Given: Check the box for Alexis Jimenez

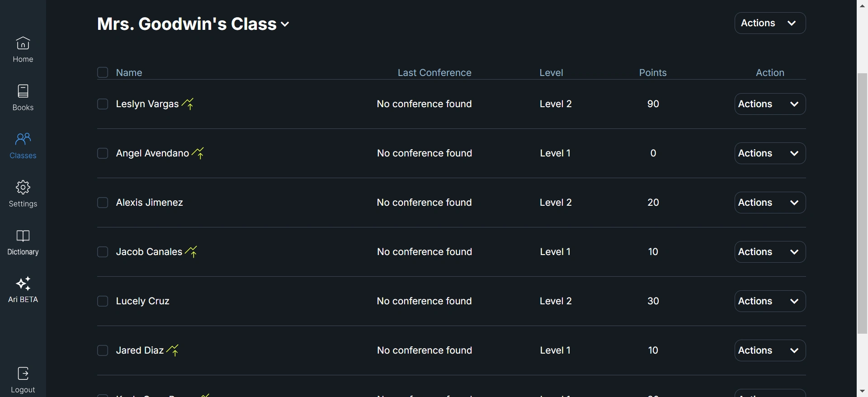Looking at the screenshot, I should tap(103, 203).
